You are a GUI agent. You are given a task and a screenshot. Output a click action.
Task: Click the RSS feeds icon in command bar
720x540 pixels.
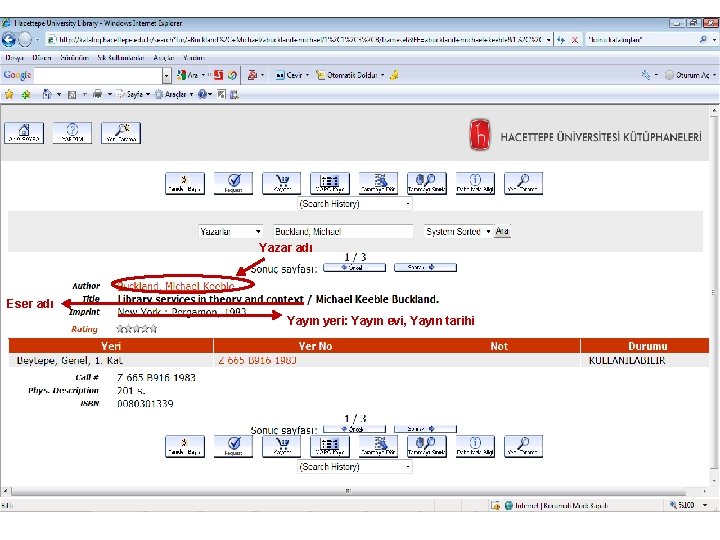click(72, 95)
